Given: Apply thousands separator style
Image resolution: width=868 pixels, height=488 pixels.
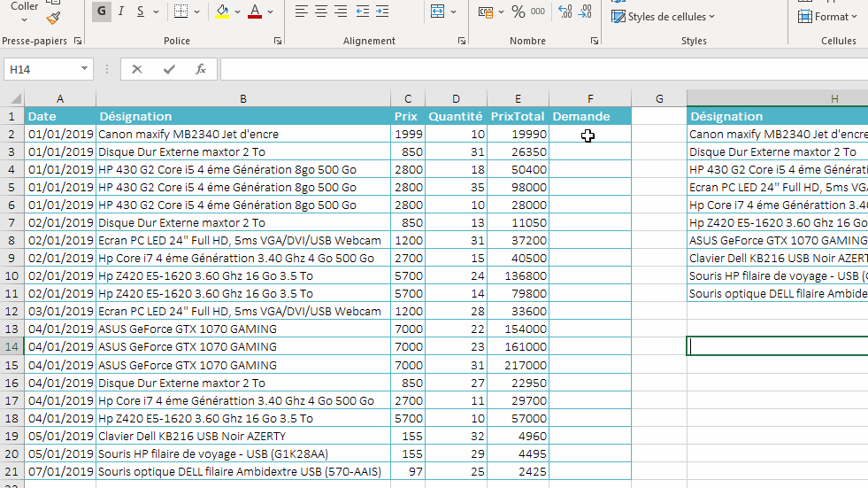Looking at the screenshot, I should tap(537, 12).
